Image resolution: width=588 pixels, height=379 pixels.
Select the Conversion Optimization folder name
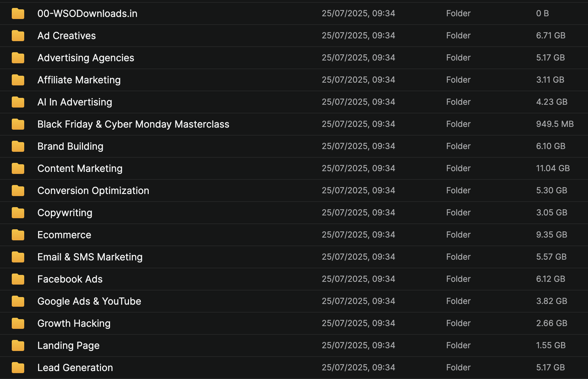[x=93, y=191]
